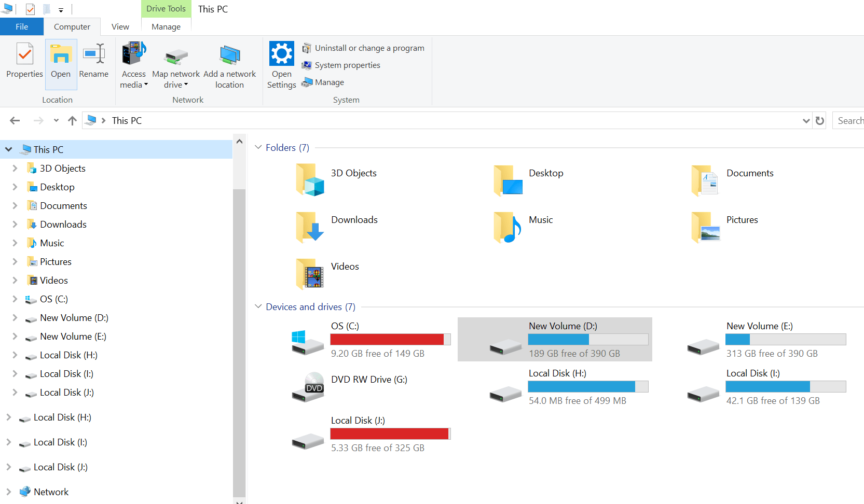Collapse the Devices and drives section
This screenshot has height=504, width=864.
pyautogui.click(x=258, y=306)
